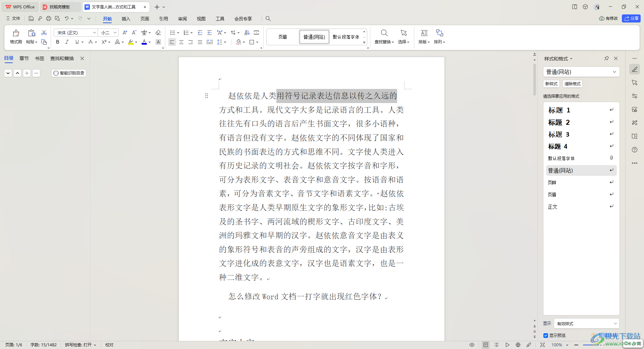This screenshot has height=349, width=644.
Task: Open the Page ribbon tab
Action: [145, 19]
